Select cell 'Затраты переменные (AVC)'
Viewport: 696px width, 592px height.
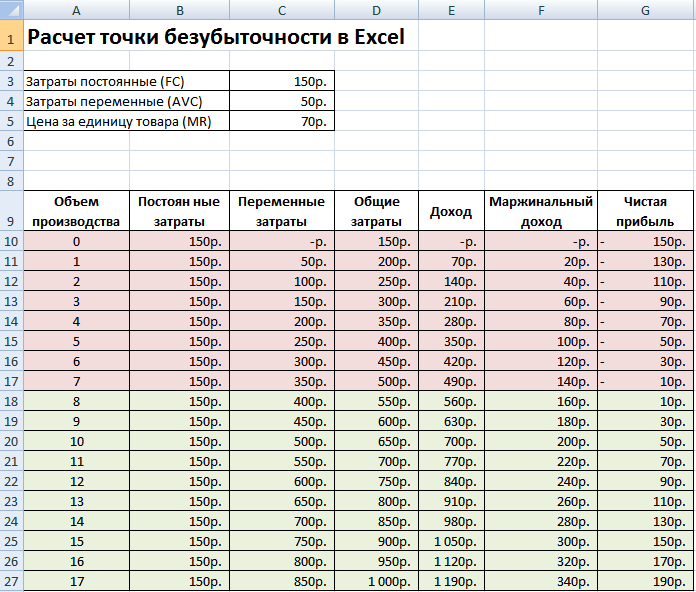[127, 101]
